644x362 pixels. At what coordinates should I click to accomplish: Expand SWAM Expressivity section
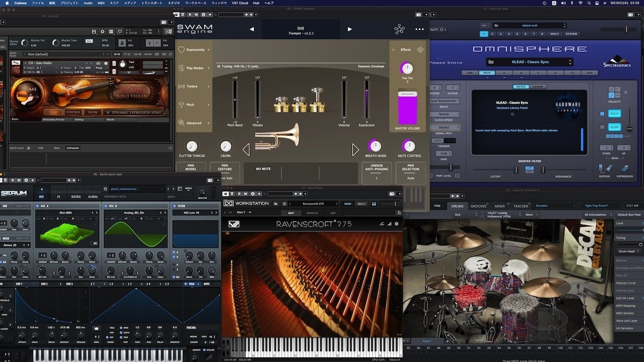point(194,50)
